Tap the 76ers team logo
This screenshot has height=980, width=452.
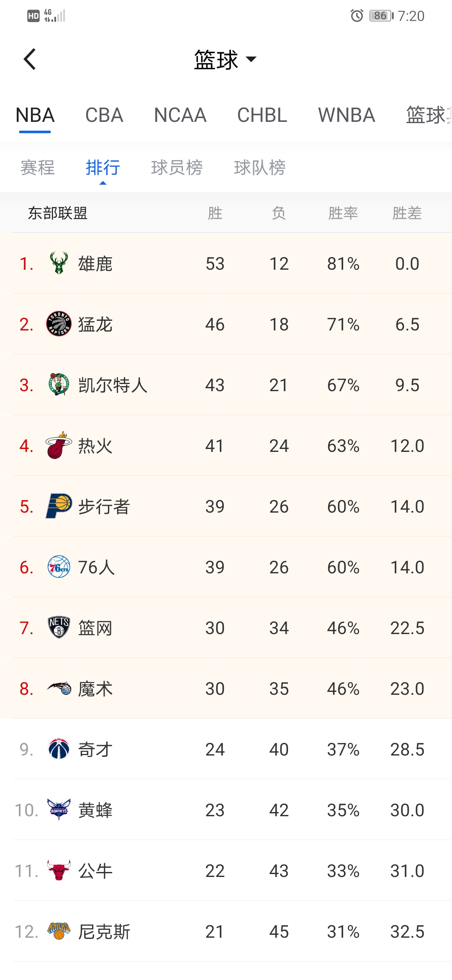[x=59, y=567]
